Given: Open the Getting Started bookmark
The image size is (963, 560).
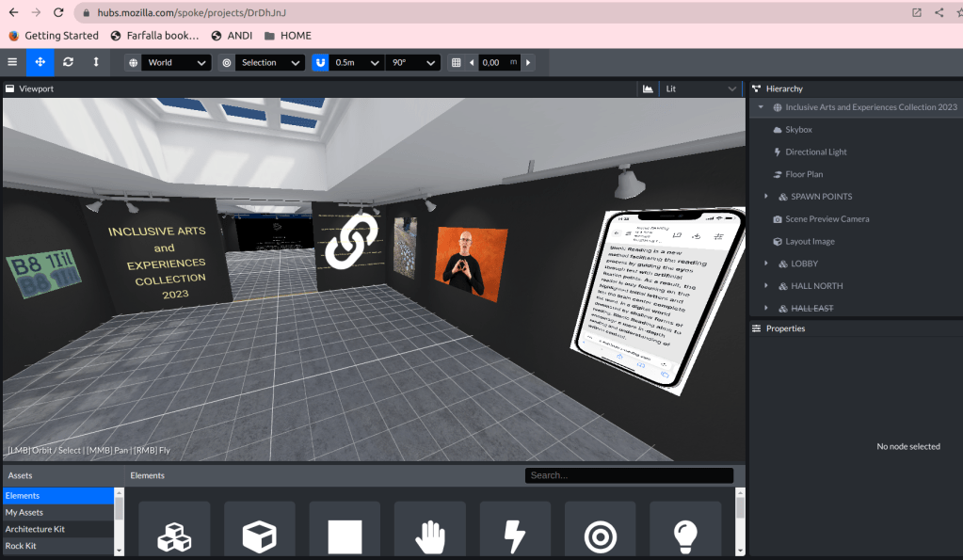Looking at the screenshot, I should point(59,35).
